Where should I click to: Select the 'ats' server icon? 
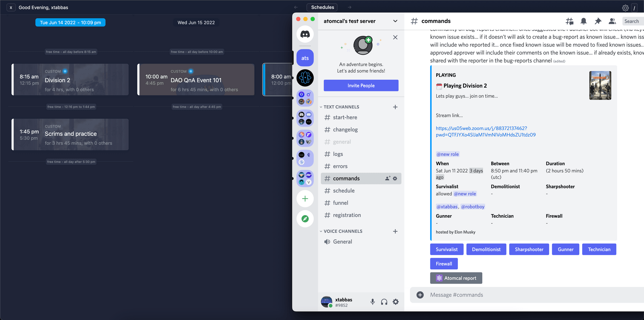pyautogui.click(x=305, y=58)
